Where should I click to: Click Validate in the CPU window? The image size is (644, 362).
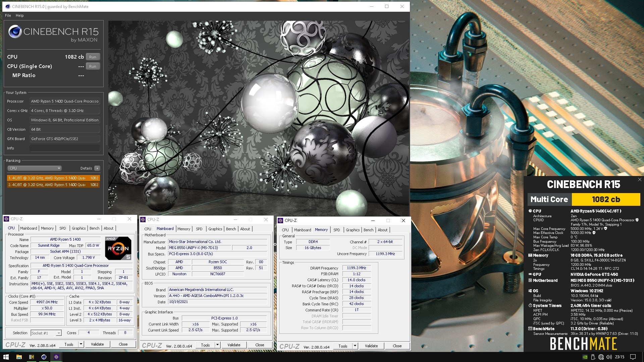97,344
